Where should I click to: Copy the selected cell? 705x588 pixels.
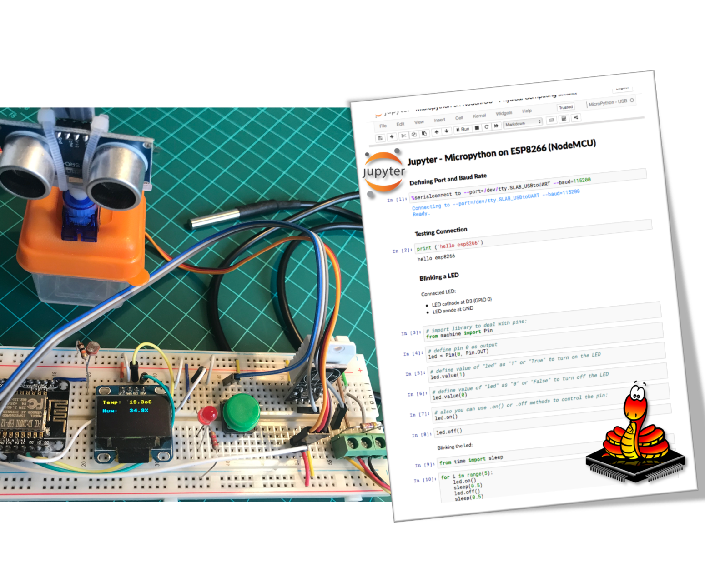414,134
